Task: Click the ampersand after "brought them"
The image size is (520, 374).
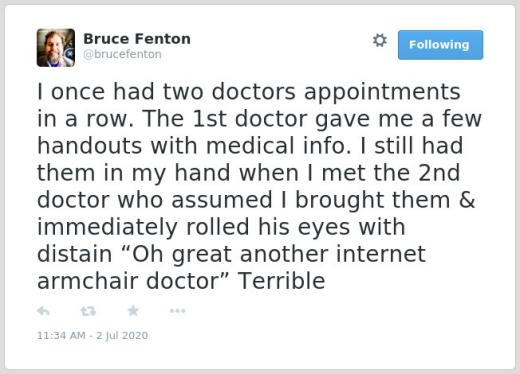Action: pos(467,200)
